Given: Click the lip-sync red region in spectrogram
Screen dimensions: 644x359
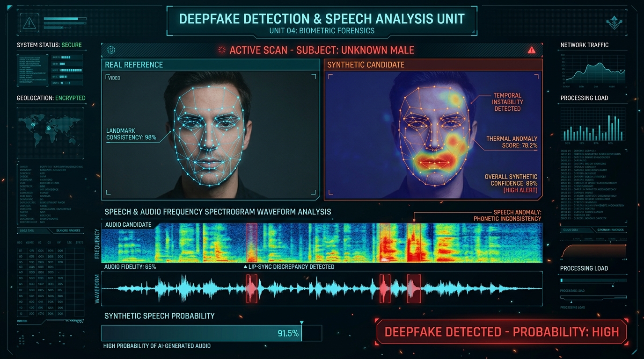Looking at the screenshot, I should tap(252, 243).
